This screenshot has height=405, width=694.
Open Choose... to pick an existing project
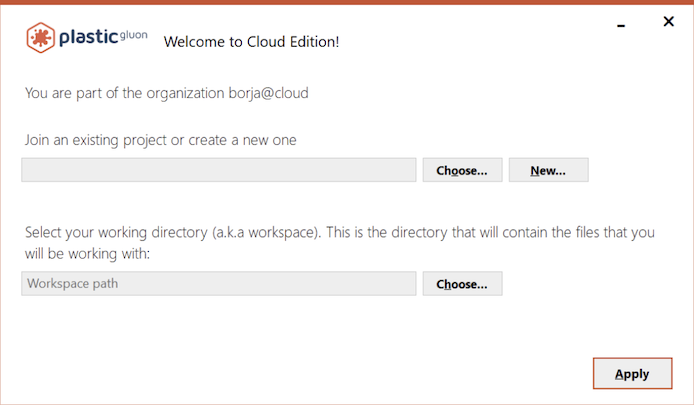[462, 170]
